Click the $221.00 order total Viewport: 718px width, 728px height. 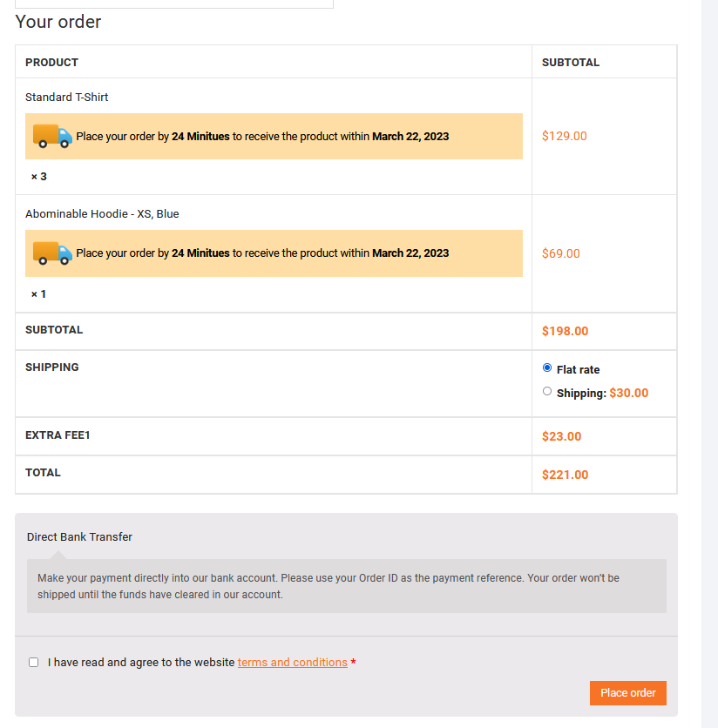[565, 474]
